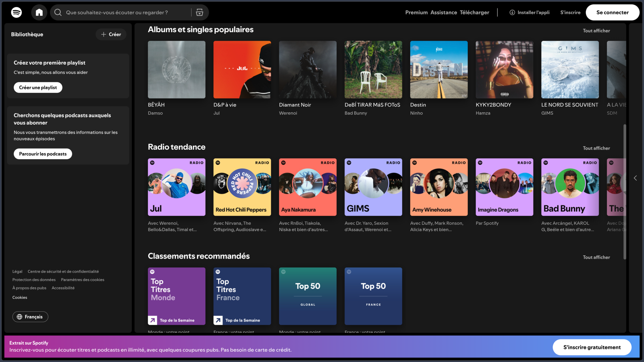Open Diamant Noir album cover

tap(308, 70)
